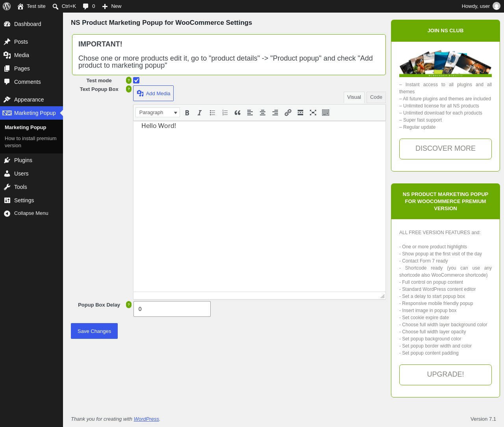Open comments bubble in admin bar
Image resolution: width=504 pixels, height=427 pixels.
click(x=86, y=6)
